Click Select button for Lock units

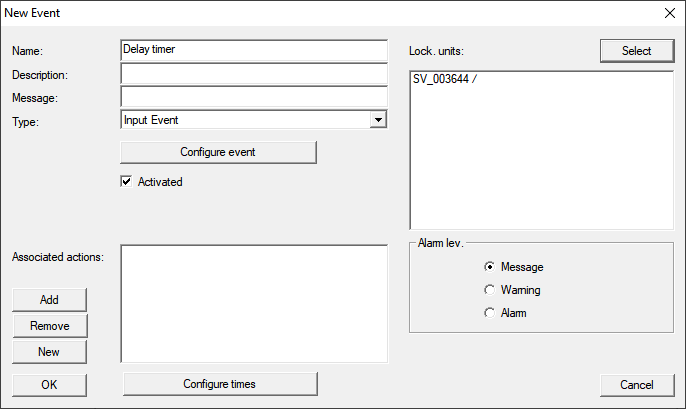point(636,50)
